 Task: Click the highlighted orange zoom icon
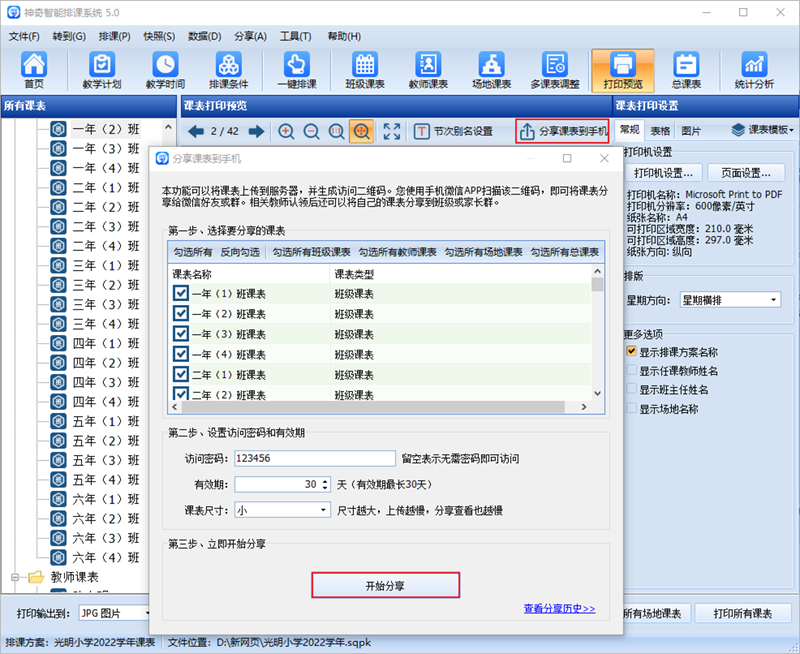click(361, 132)
